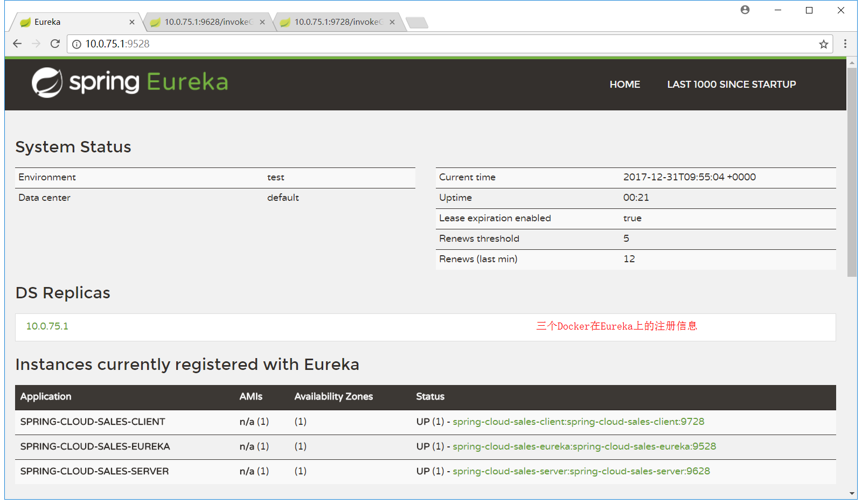
Task: Click the scrollbar up arrow
Action: point(852,63)
